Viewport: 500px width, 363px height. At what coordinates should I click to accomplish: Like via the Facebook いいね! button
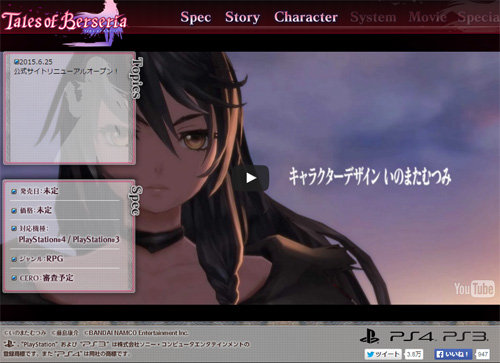click(453, 354)
